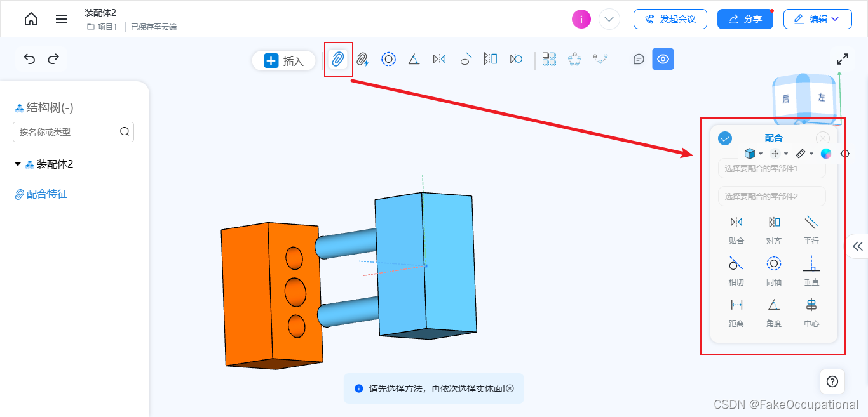The image size is (868, 417).
Task: Click the 装配体2 document title
Action: (100, 13)
